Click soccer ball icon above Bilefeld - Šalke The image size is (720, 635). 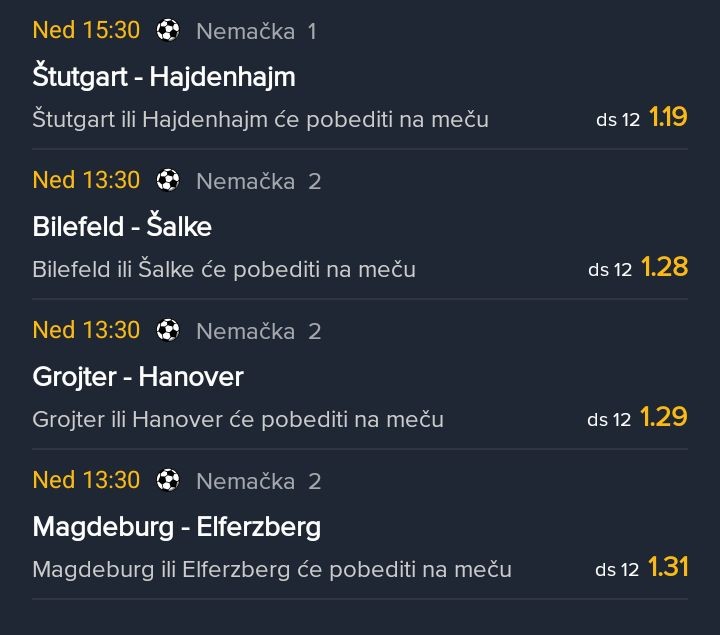pos(168,180)
